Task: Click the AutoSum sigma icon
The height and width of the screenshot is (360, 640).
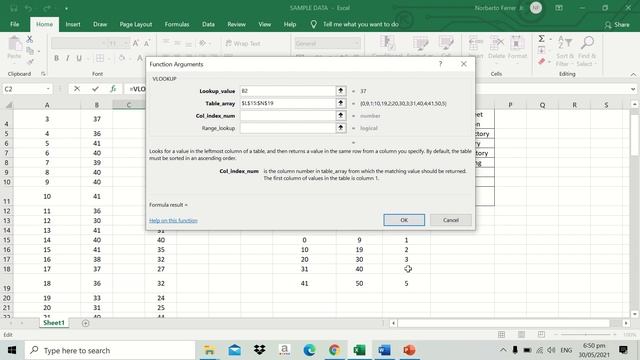Action: (541, 39)
